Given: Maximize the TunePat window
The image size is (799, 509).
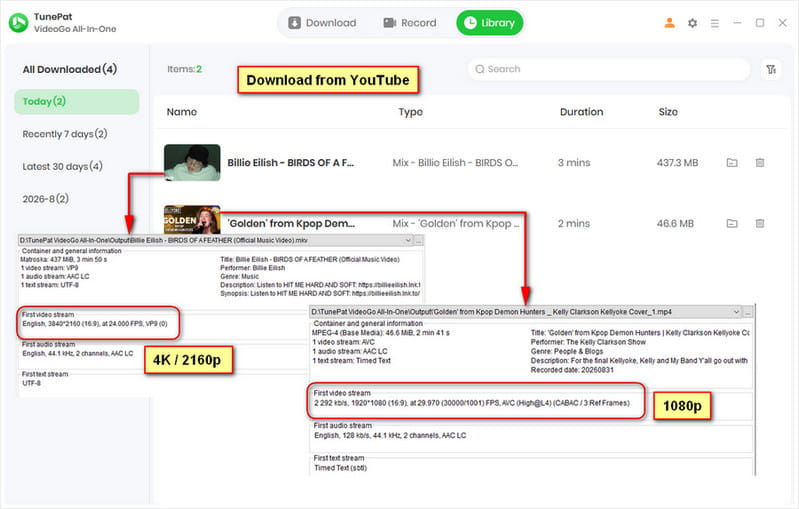Looking at the screenshot, I should click(760, 23).
